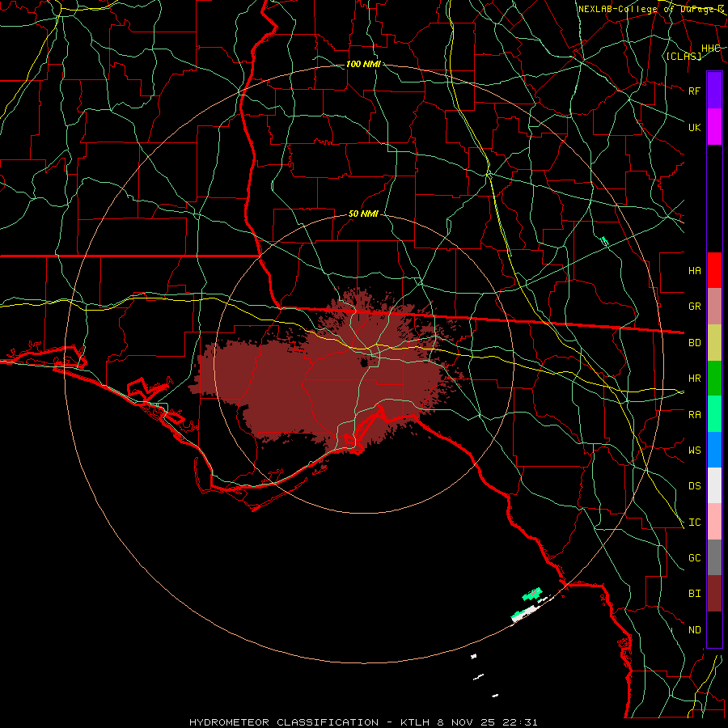
Task: Click the BD yellow legend swatch
Action: coord(714,342)
